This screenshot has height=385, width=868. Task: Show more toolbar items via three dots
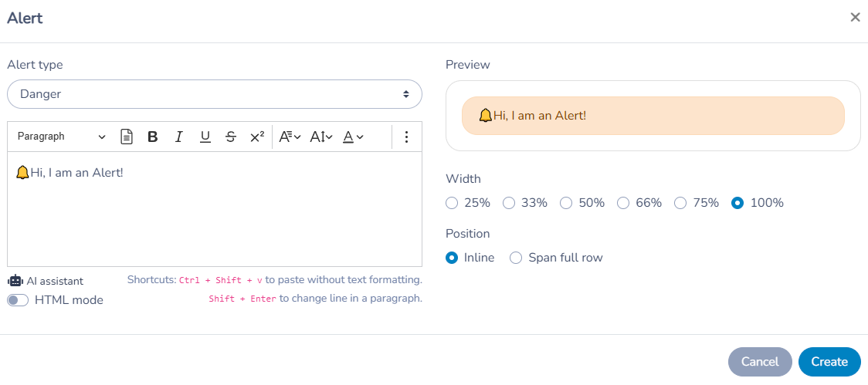(x=406, y=137)
